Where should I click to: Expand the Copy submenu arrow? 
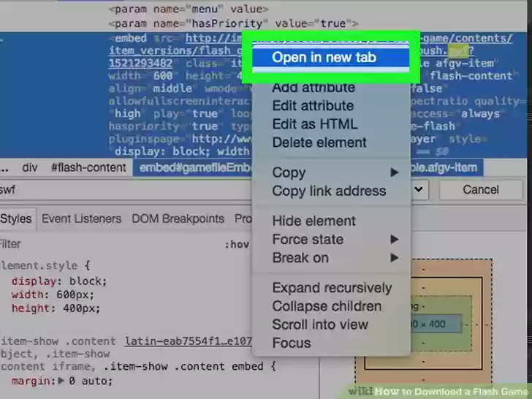point(395,172)
